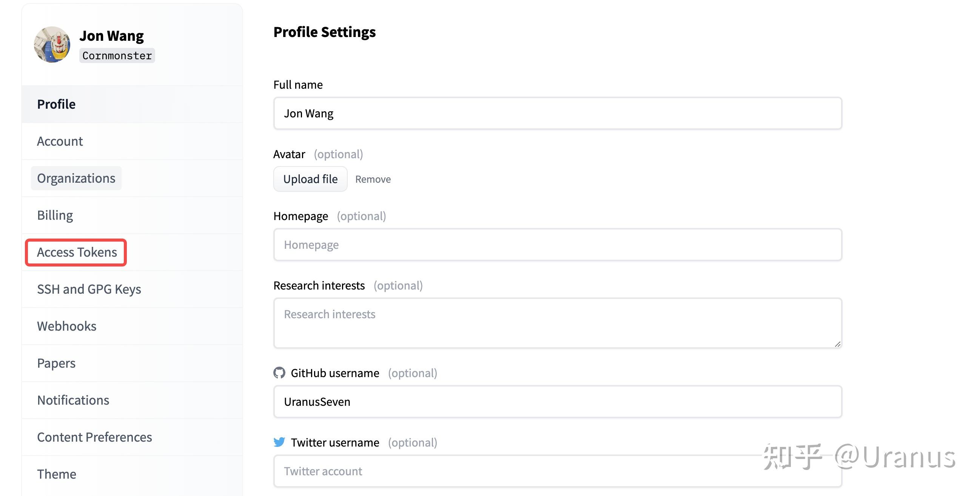Open Notifications settings
The image size is (980, 496).
point(73,400)
